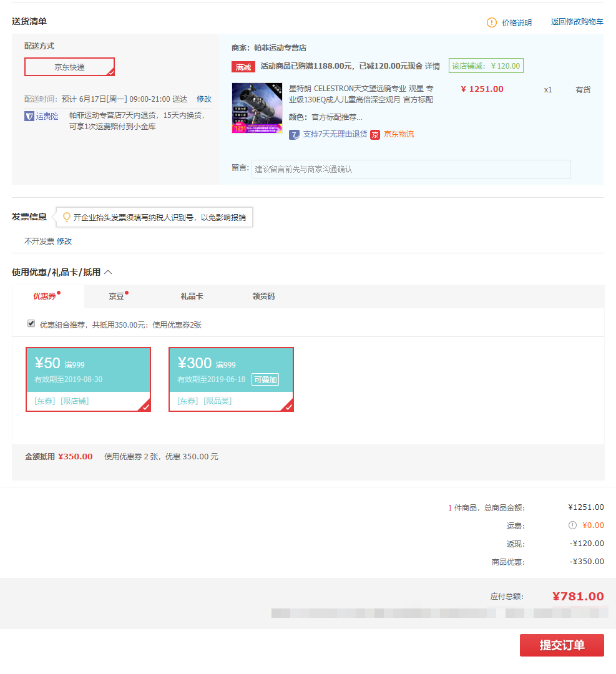Click 支持7天无理由退货 text
The height and width of the screenshot is (674, 616).
(x=335, y=134)
